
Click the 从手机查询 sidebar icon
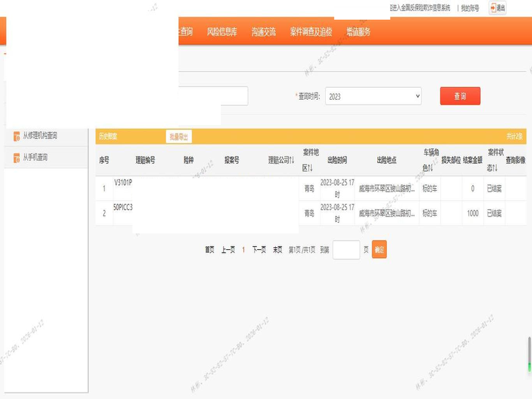(x=17, y=158)
